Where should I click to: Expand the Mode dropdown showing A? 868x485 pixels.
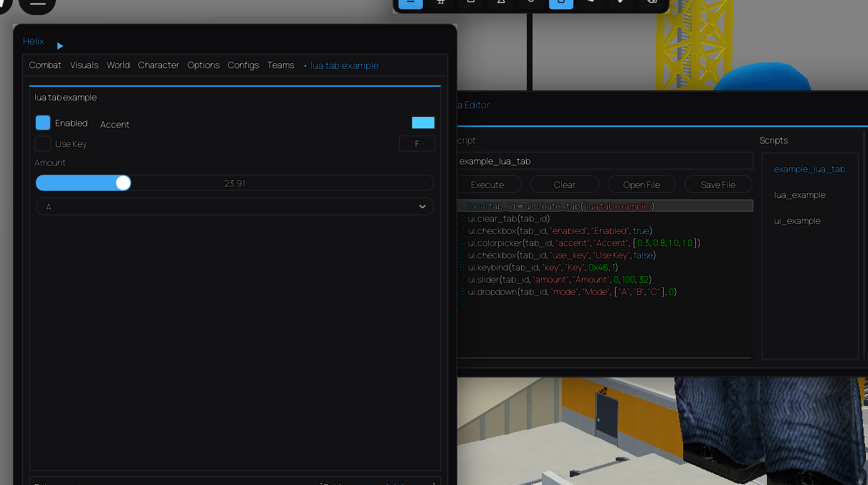(235, 207)
